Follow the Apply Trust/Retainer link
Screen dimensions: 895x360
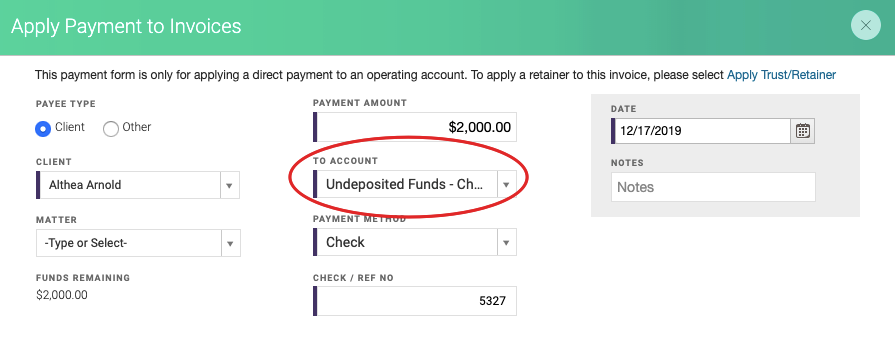[x=781, y=75]
